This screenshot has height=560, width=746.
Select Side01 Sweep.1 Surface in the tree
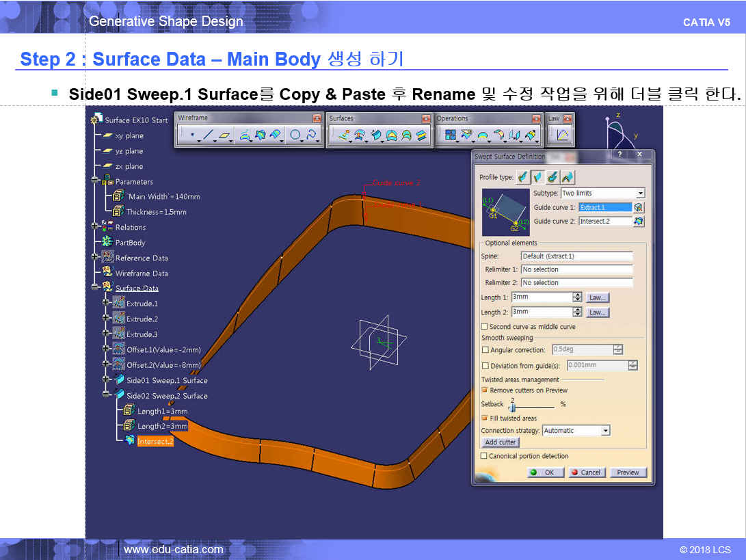coord(166,380)
